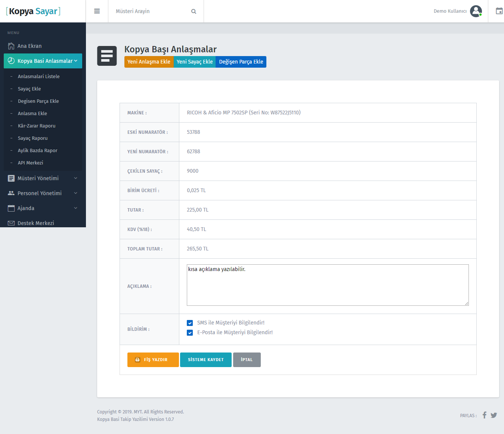Click the search magnifier icon
The image size is (504, 434).
194,11
